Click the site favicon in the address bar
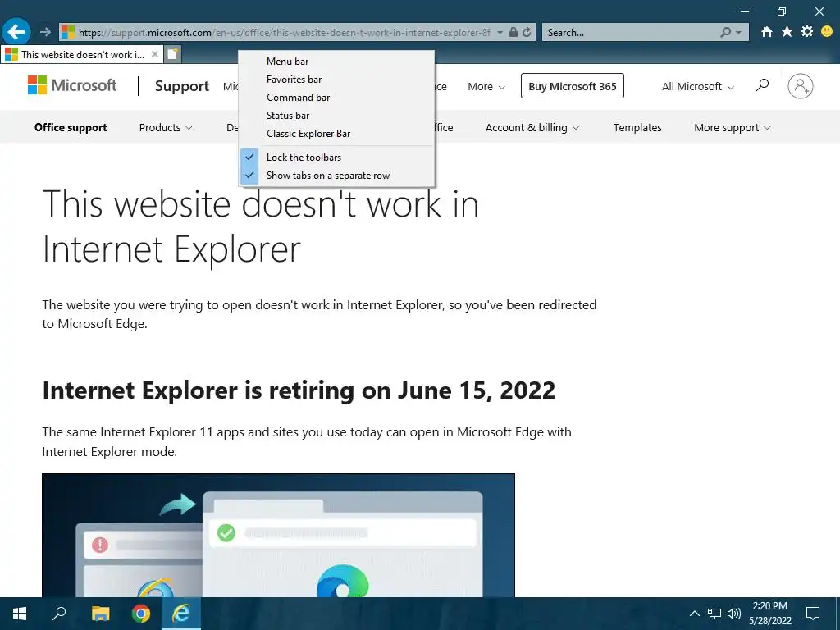The height and width of the screenshot is (630, 840). pyautogui.click(x=68, y=32)
